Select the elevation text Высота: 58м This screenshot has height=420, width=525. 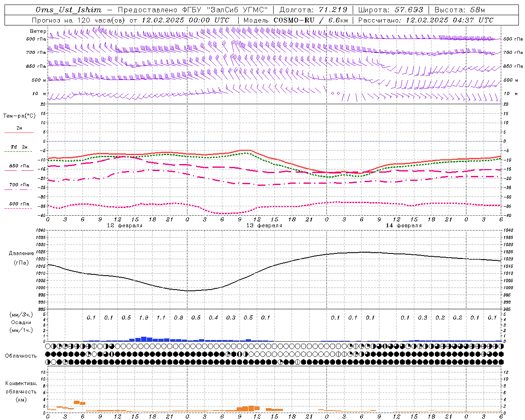pyautogui.click(x=460, y=10)
